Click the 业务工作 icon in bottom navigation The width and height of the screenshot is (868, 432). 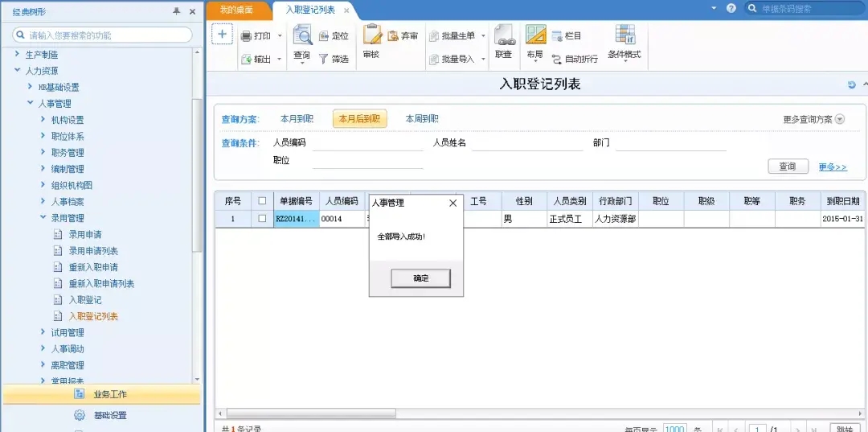pyautogui.click(x=79, y=394)
